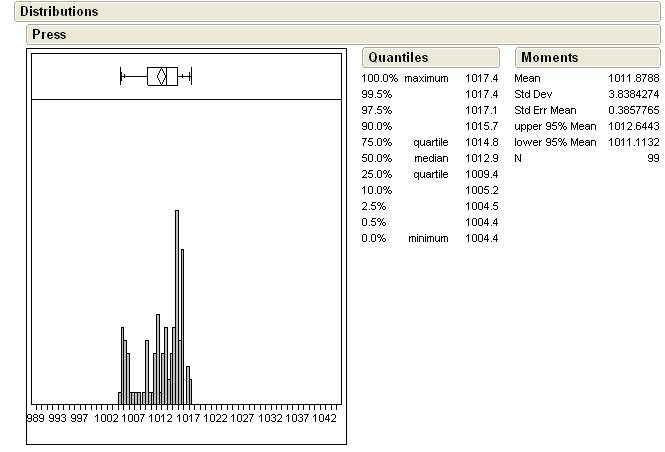Select the second-tallest histogram bar

[182, 320]
